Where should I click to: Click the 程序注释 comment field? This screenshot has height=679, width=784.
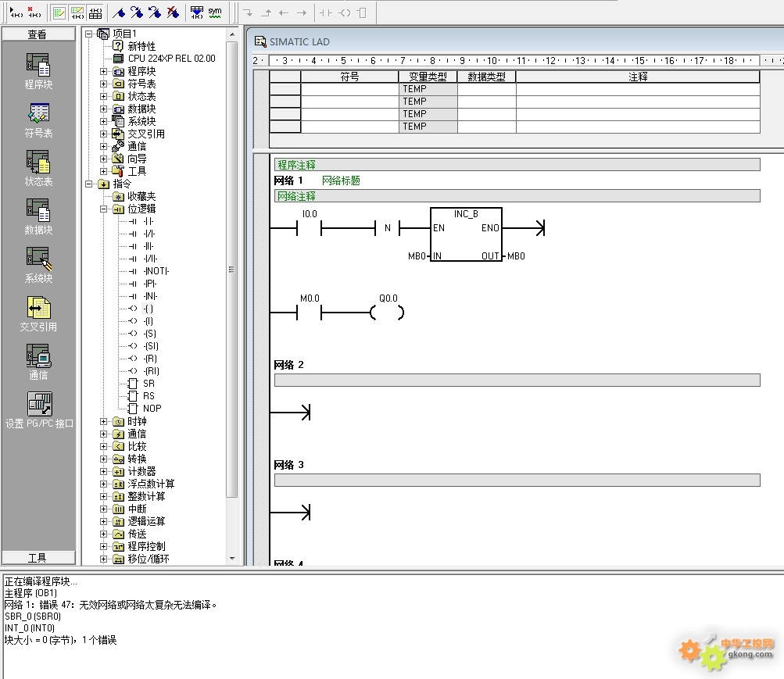517,165
